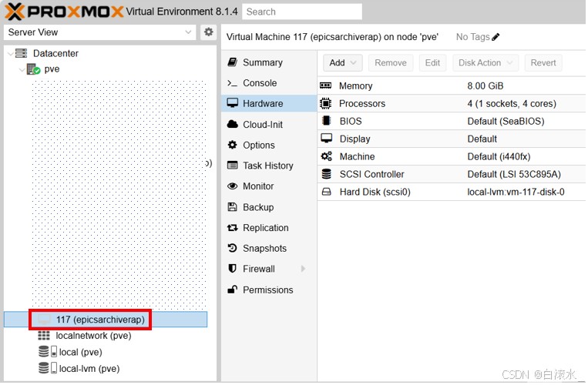Click the Datacenter server icon
Viewport: 588px width, 385px height.
21,53
